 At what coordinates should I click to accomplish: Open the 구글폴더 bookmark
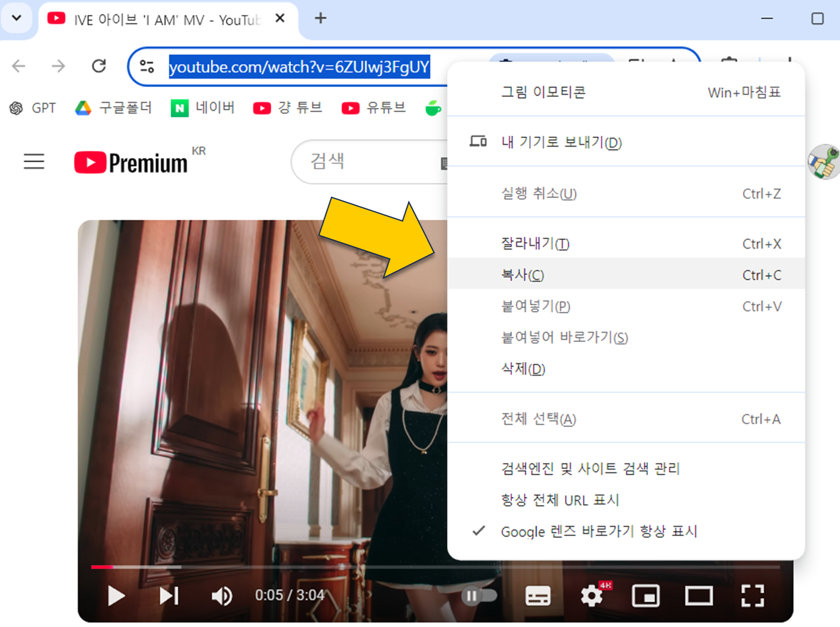point(113,108)
